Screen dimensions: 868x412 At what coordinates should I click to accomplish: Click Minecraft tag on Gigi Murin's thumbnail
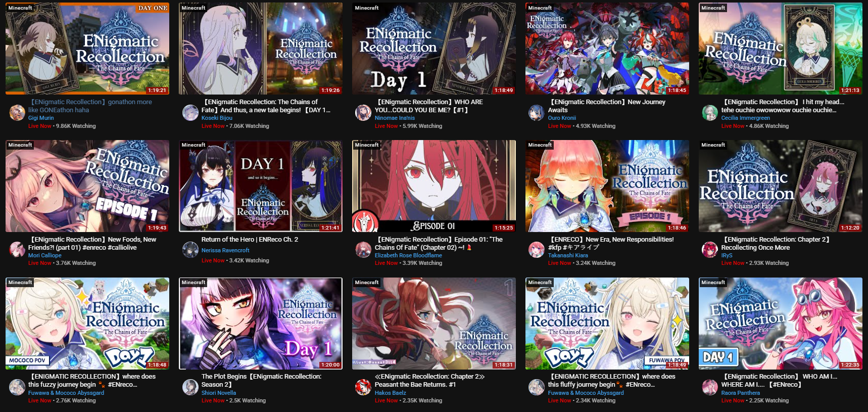point(20,8)
